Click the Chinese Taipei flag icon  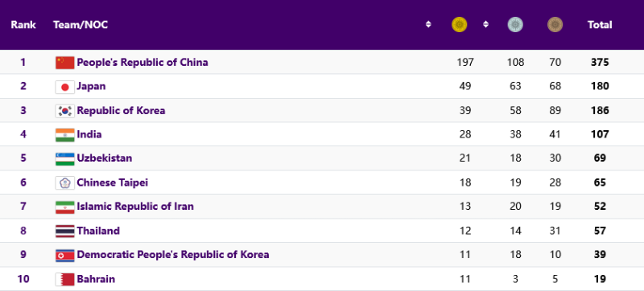click(65, 182)
